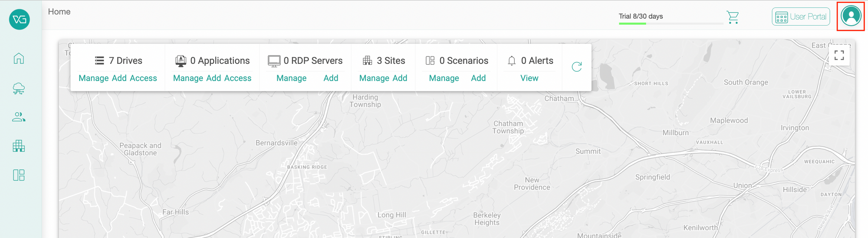Viewport: 868px width, 238px height.
Task: Open the sites building sidebar icon
Action: pos(19,146)
